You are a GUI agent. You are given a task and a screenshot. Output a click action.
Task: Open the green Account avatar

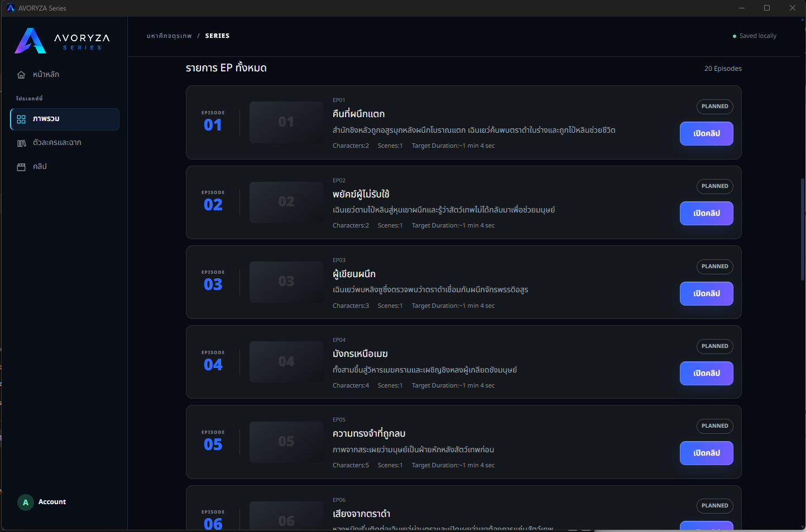coord(26,502)
